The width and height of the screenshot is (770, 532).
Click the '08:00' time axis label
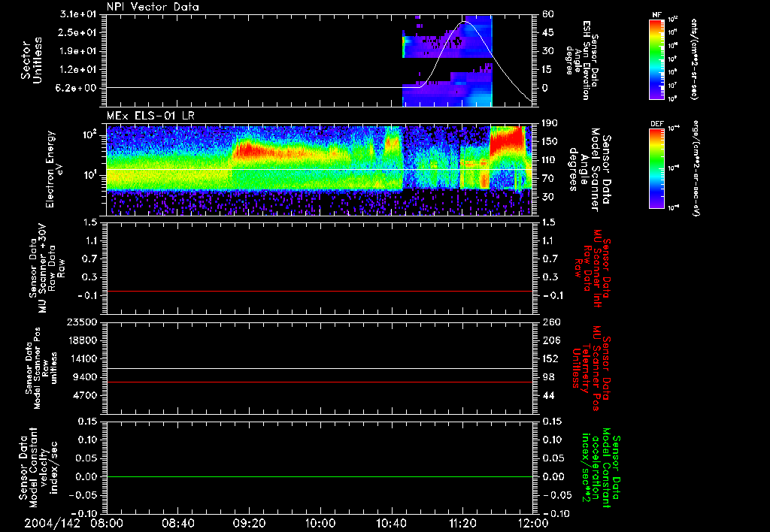[x=107, y=523]
